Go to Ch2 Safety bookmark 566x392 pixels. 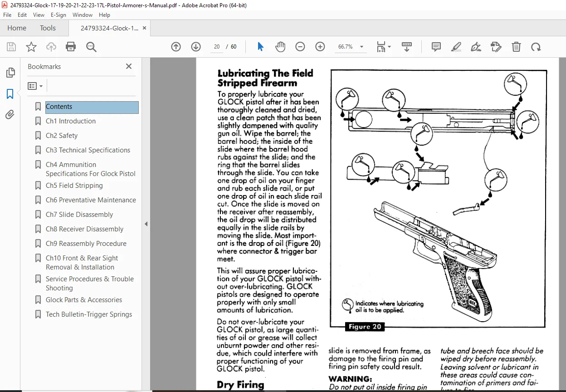pos(62,136)
